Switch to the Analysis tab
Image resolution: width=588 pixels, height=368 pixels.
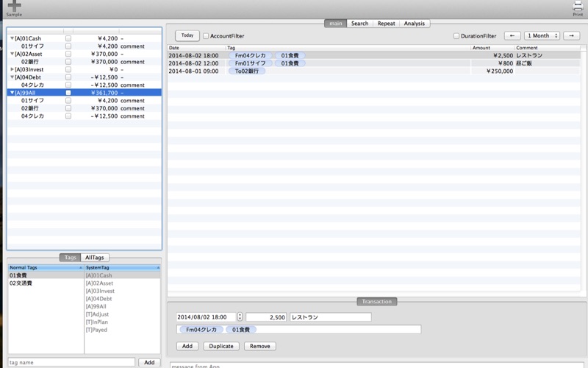pos(415,24)
